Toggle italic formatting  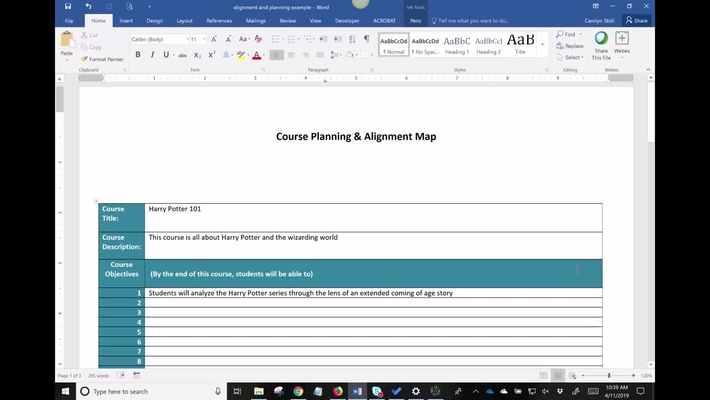point(152,55)
